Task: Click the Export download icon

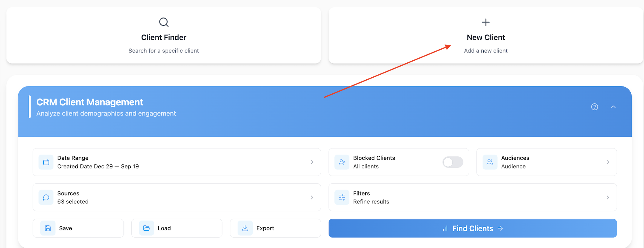Action: (x=245, y=228)
